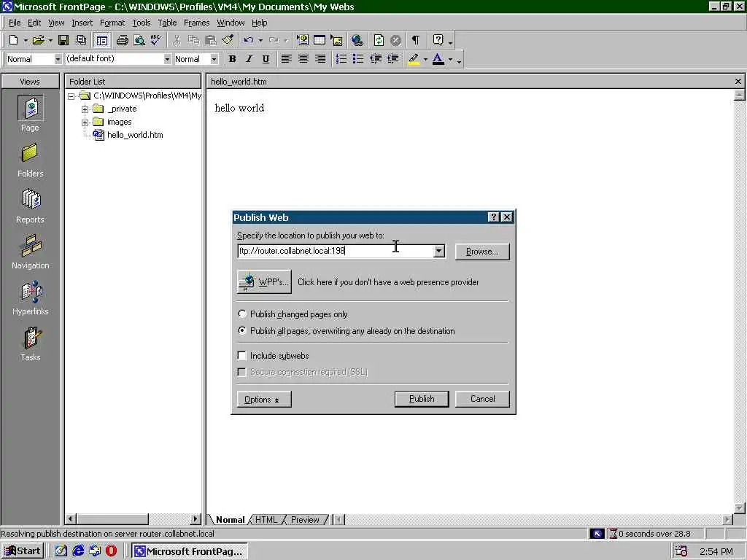Click the Insert Picture toolbar icon
The image size is (747, 560).
337,41
